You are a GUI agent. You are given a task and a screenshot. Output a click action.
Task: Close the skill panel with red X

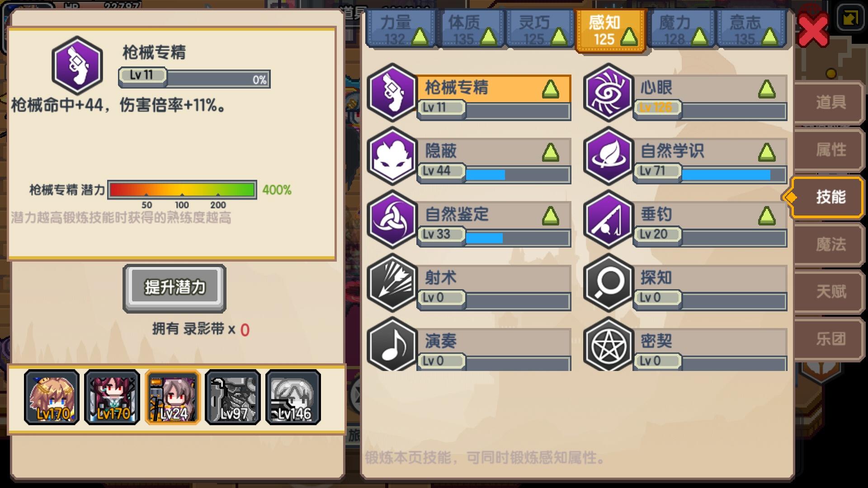tap(812, 30)
